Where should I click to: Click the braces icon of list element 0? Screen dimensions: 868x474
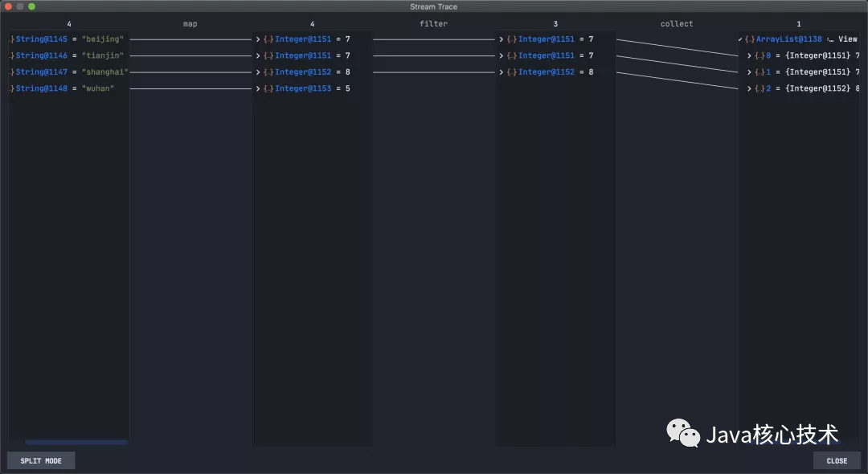[x=759, y=56]
